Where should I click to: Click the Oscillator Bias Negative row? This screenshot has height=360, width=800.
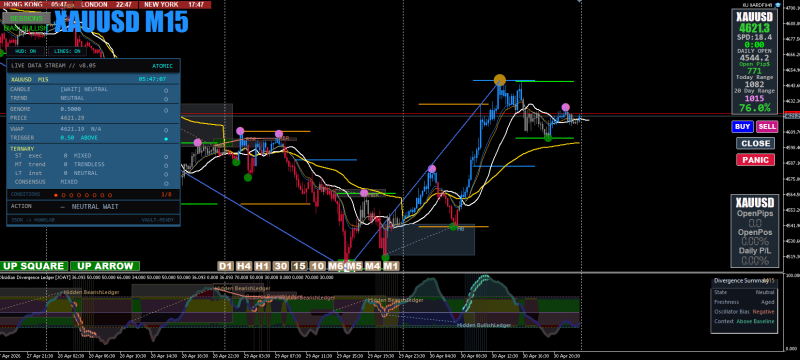744,312
